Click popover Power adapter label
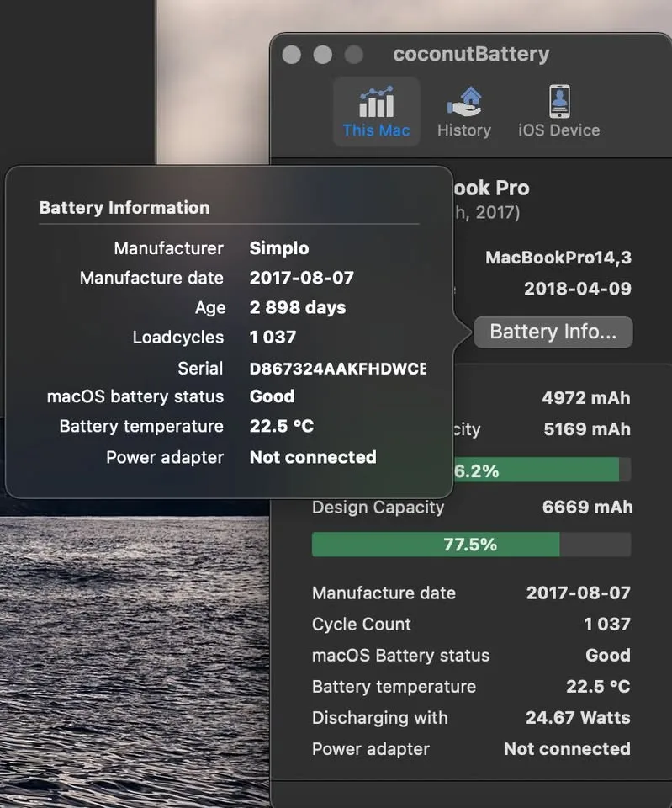The width and height of the screenshot is (672, 808). coord(165,458)
